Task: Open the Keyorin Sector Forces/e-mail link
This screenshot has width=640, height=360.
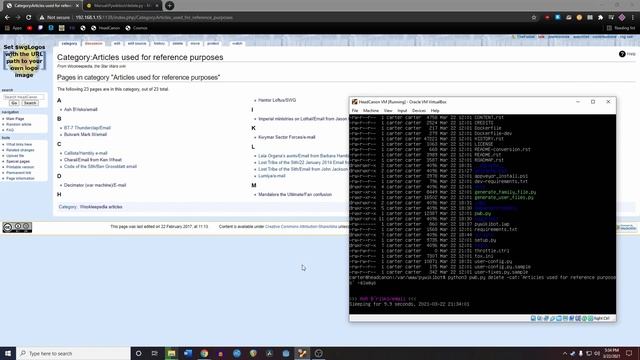Action: (x=287, y=137)
